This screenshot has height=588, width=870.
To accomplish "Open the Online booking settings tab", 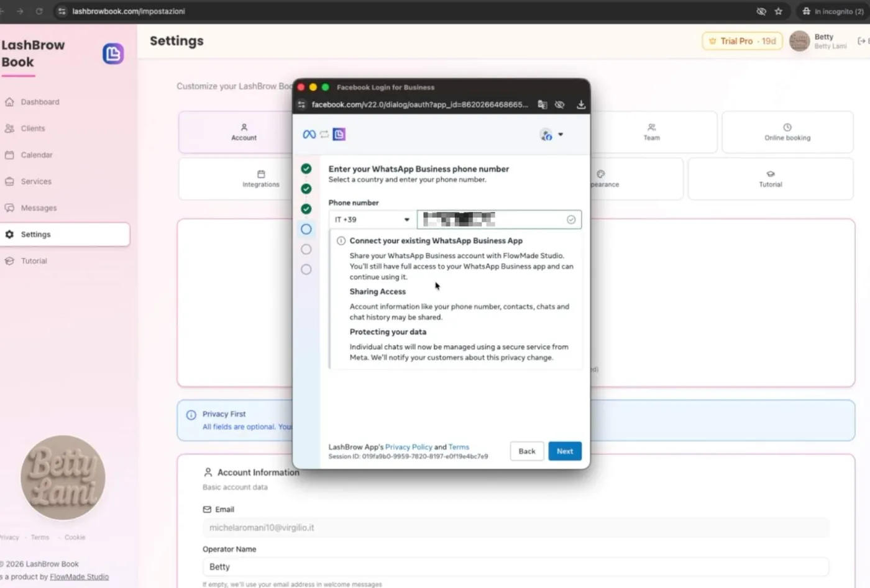I will [787, 132].
